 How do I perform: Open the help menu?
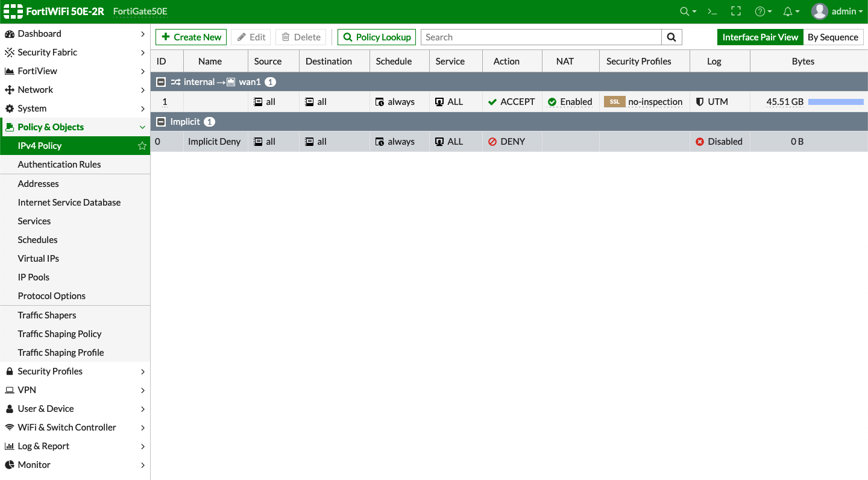click(761, 11)
